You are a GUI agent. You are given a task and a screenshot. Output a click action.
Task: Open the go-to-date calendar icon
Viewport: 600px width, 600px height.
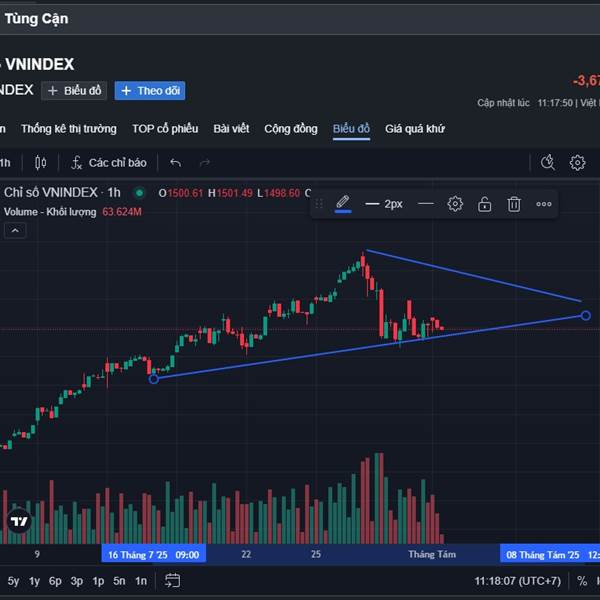[x=172, y=580]
